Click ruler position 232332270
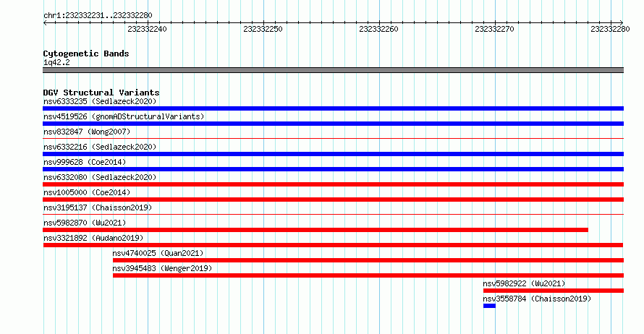644x334 pixels. (494, 29)
